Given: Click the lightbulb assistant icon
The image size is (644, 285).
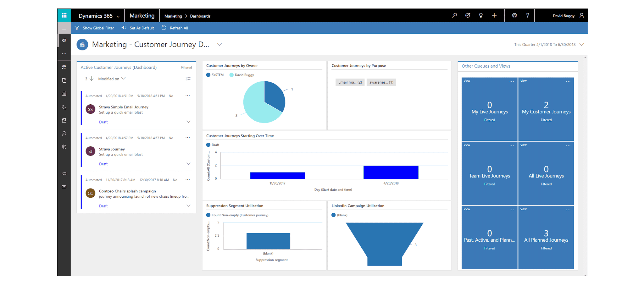Looking at the screenshot, I should point(481,15).
